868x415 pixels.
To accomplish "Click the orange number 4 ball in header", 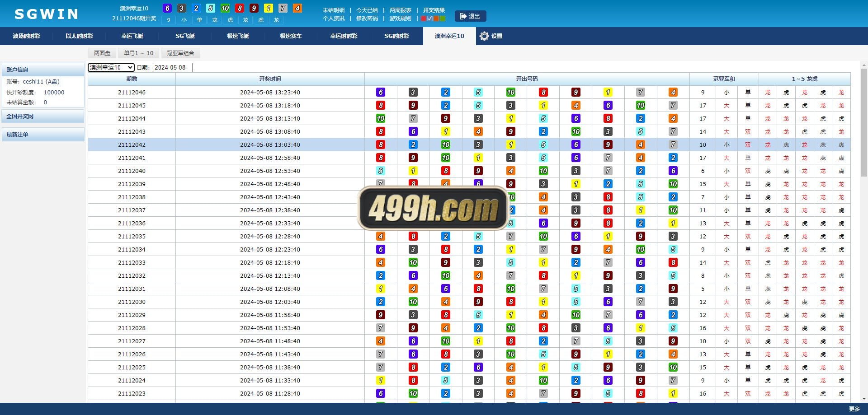I will point(297,8).
